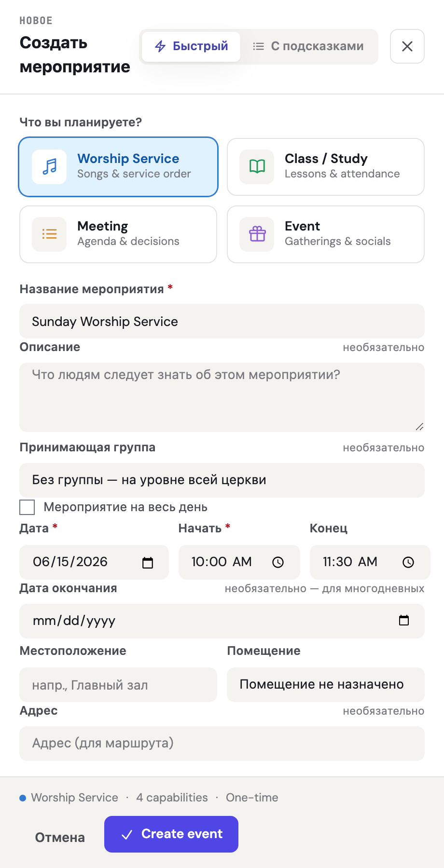Click the 'Создать мероприятие' dialog title
This screenshot has width=444, height=868.
point(75,54)
